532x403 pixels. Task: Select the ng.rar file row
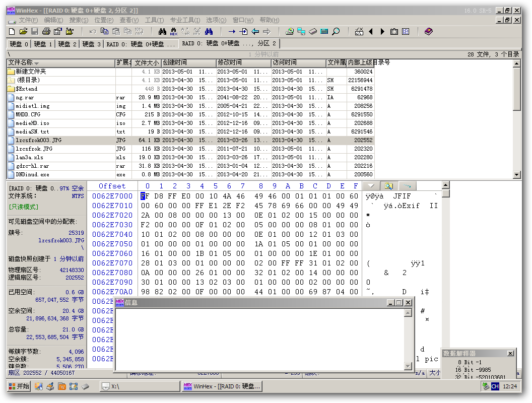pyautogui.click(x=190, y=97)
